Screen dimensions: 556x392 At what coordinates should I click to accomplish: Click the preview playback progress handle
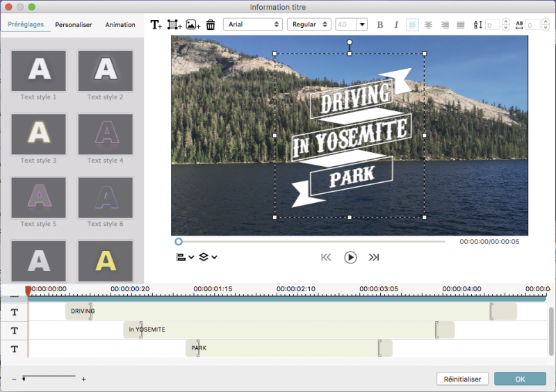[x=179, y=242]
